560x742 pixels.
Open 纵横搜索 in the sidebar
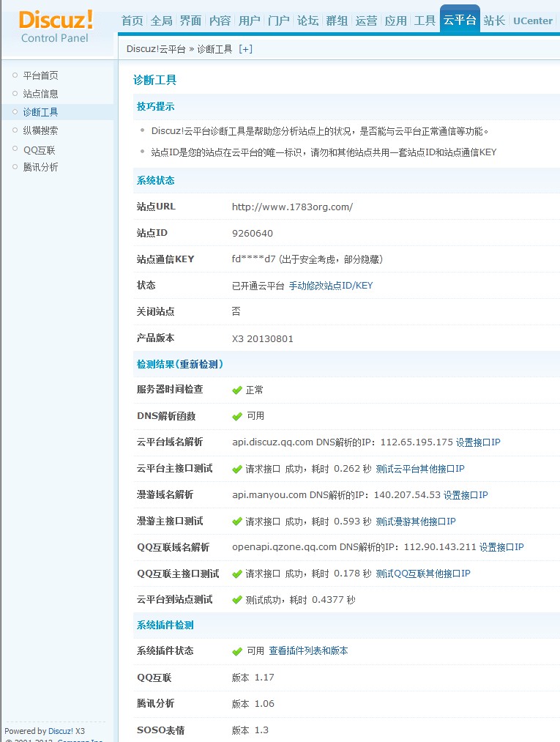point(41,130)
